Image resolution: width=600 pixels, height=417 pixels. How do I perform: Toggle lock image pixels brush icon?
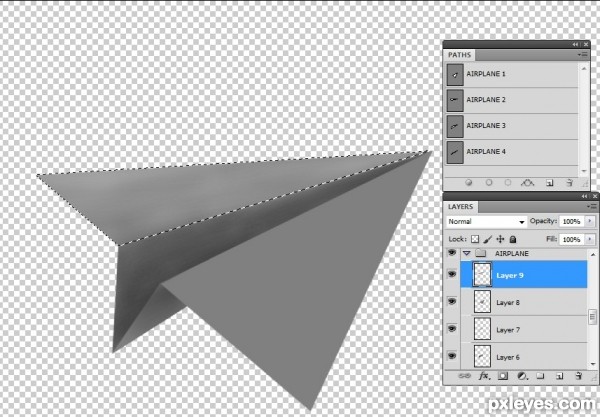point(488,239)
